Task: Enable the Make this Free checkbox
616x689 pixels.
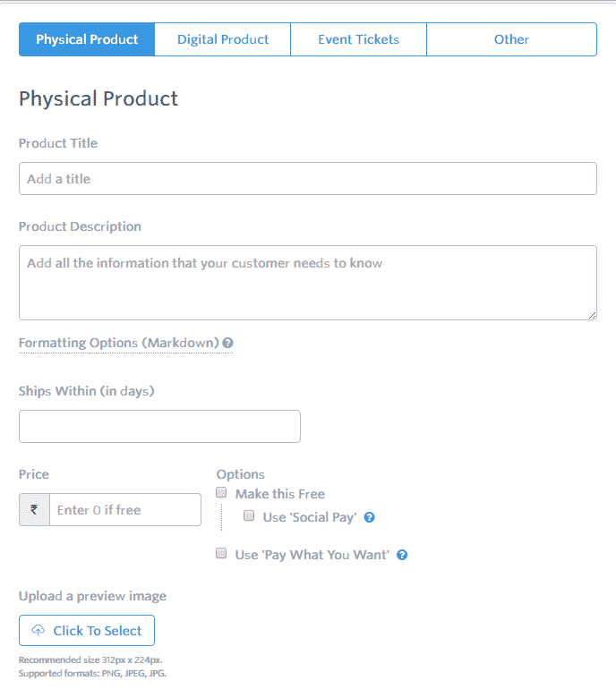Action: (x=221, y=492)
